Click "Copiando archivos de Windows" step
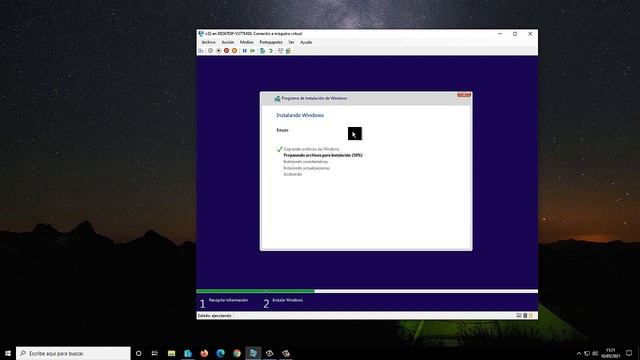This screenshot has width=640, height=360. (x=311, y=149)
